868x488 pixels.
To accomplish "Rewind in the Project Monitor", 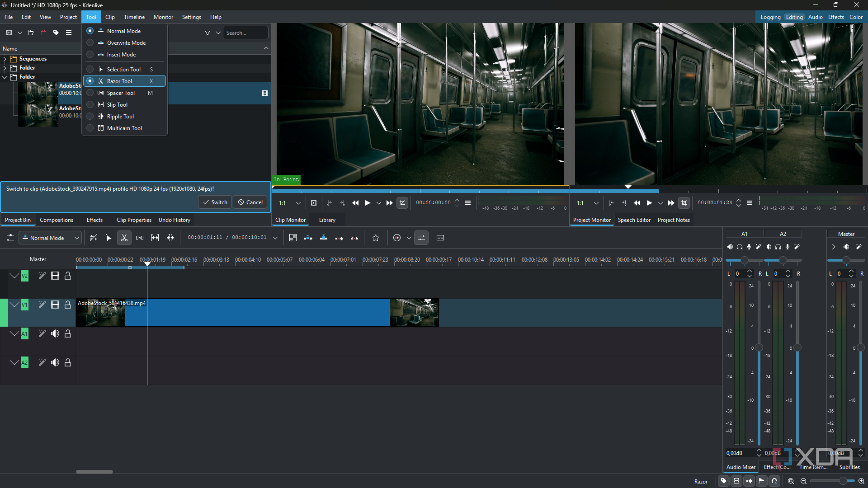I will (637, 203).
